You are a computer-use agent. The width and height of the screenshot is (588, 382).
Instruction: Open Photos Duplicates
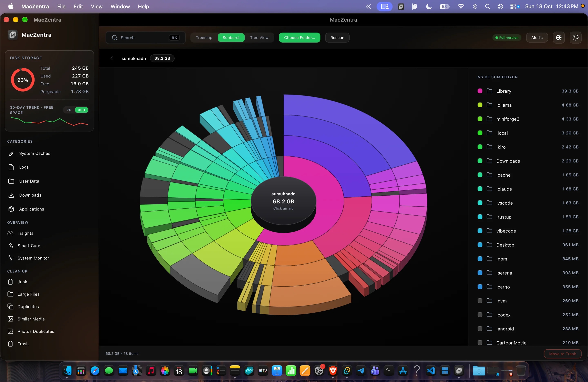coord(49,331)
